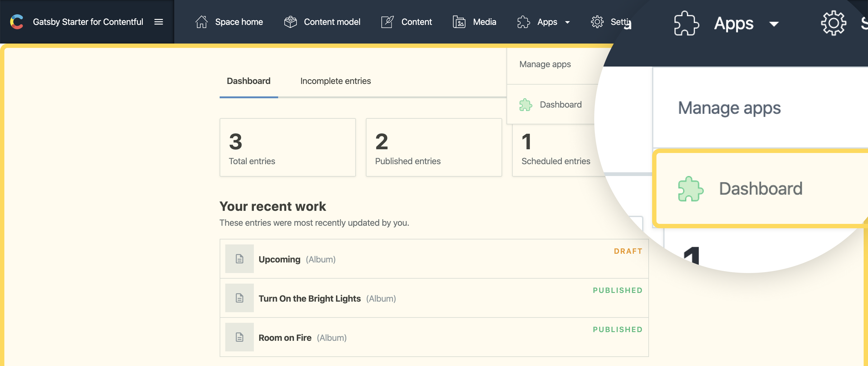
Task: Switch to the Incomplete entries tab
Action: (335, 81)
